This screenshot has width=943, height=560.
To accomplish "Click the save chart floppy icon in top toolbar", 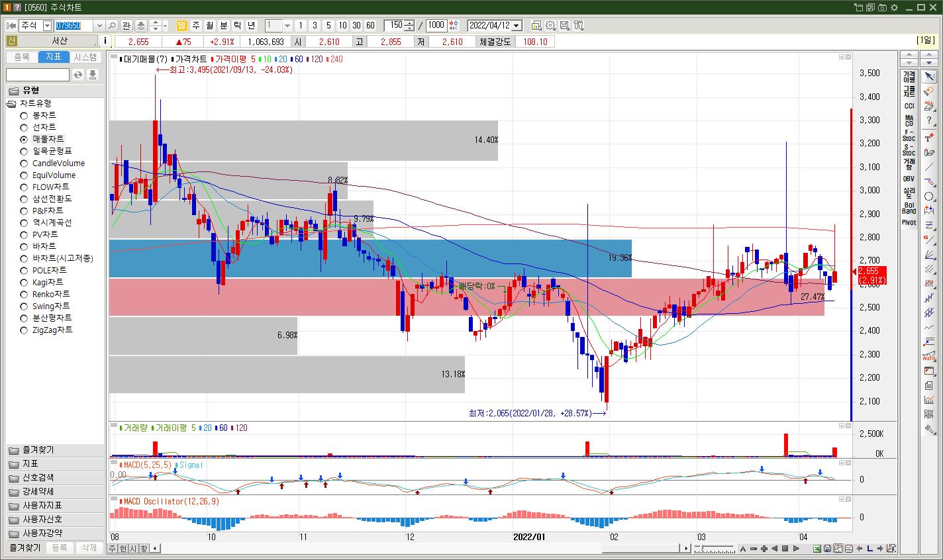I will [x=564, y=25].
